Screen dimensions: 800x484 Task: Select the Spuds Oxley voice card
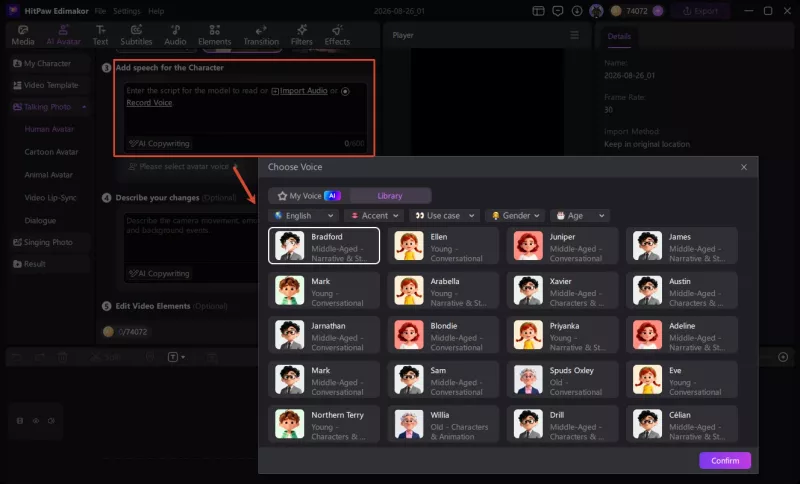[563, 379]
